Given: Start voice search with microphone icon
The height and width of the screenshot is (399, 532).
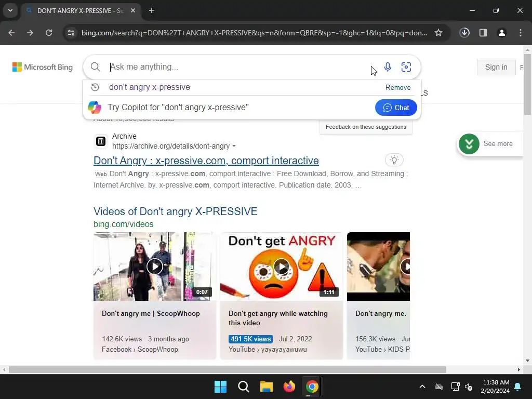Looking at the screenshot, I should point(388,67).
